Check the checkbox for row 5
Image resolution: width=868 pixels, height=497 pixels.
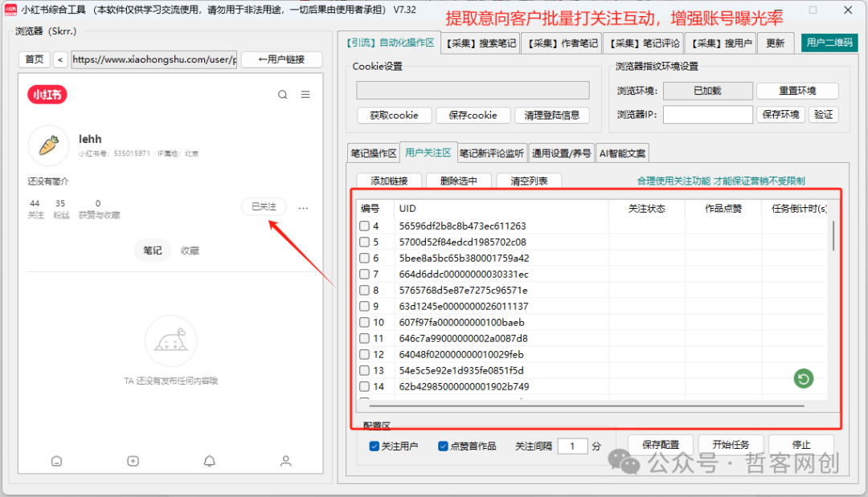click(364, 242)
